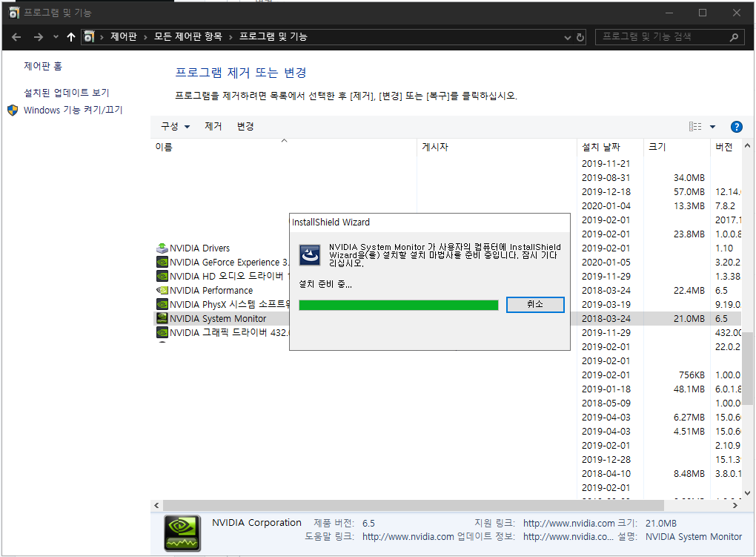Click the NVIDIA Drivers icon
The image size is (756, 557).
click(x=162, y=248)
